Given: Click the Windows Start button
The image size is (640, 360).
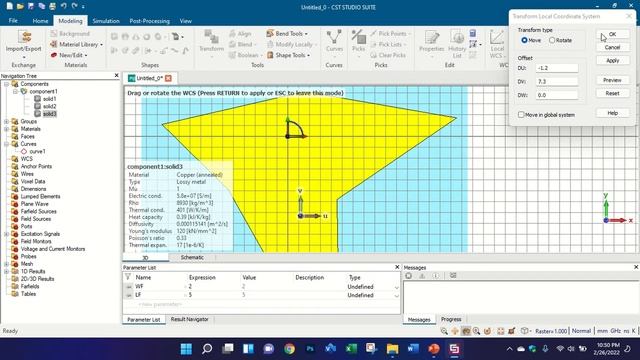Looking at the screenshot, I should pyautogui.click(x=187, y=349).
